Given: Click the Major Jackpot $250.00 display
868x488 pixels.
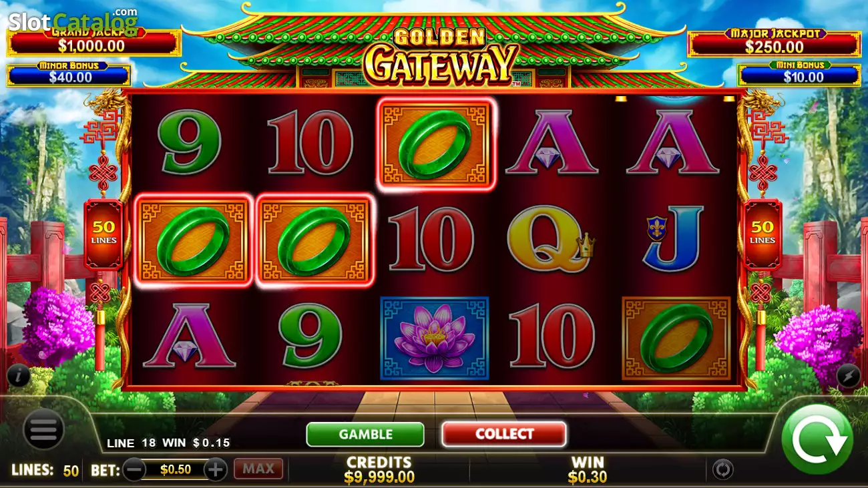Looking at the screenshot, I should coord(775,43).
